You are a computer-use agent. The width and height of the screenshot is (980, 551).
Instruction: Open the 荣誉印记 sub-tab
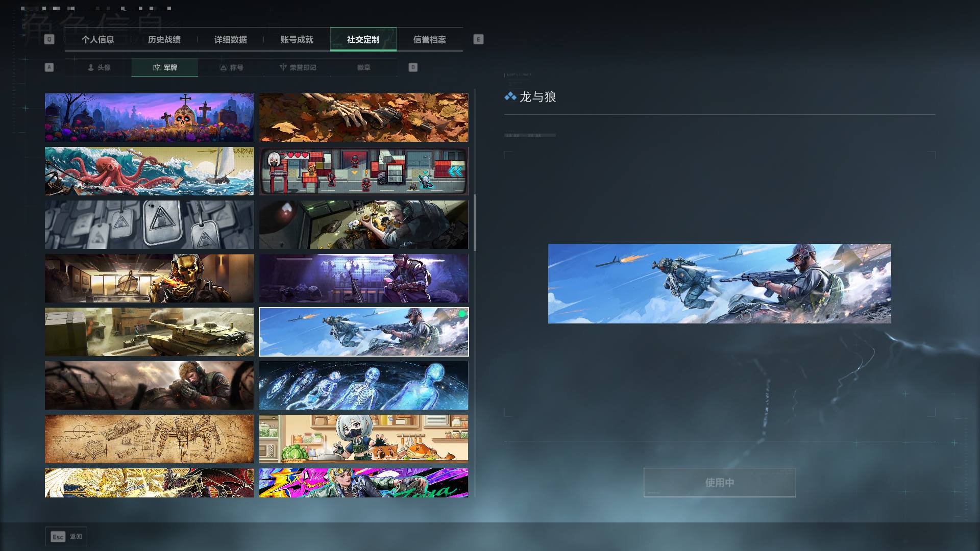click(x=298, y=67)
